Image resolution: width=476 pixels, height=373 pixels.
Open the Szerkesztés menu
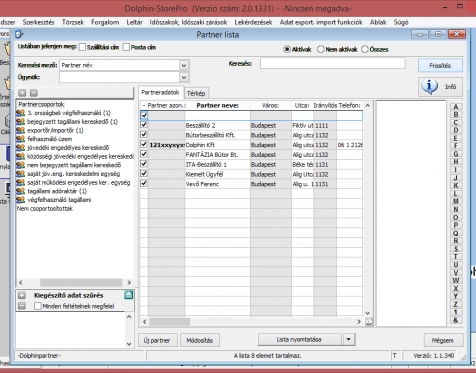[x=39, y=22]
